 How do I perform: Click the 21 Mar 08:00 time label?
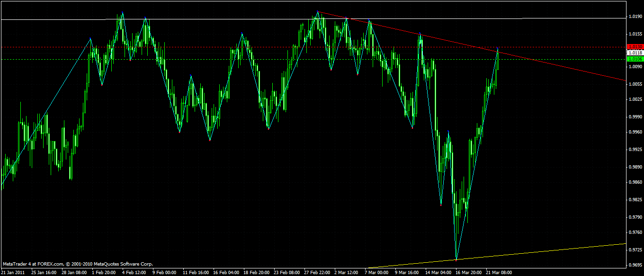[498, 273]
